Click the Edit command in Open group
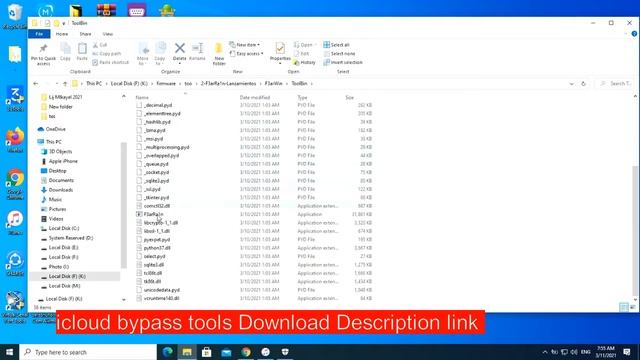This screenshot has height=360, width=640. 301,53
